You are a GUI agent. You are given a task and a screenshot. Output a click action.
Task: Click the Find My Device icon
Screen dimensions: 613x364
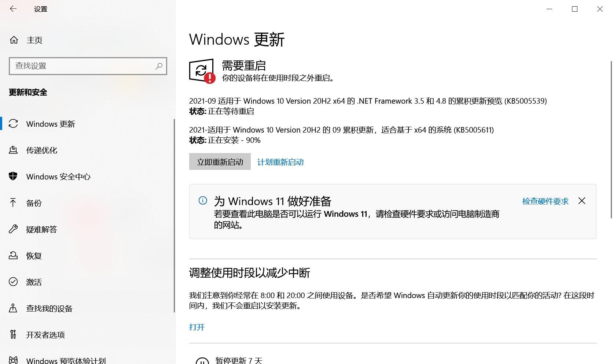tap(13, 308)
